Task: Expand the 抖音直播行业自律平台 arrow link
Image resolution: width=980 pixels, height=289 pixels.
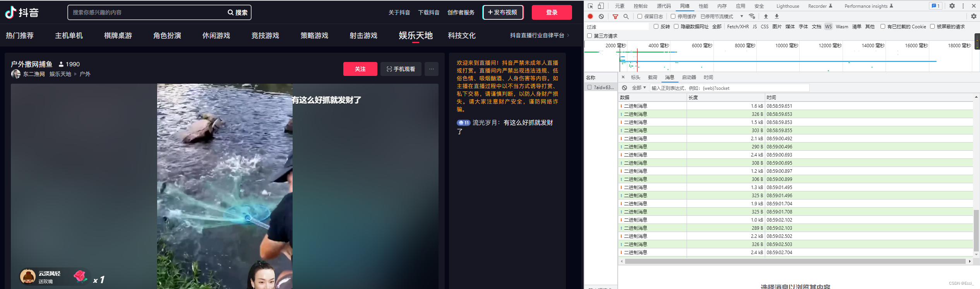Action: pyautogui.click(x=540, y=35)
